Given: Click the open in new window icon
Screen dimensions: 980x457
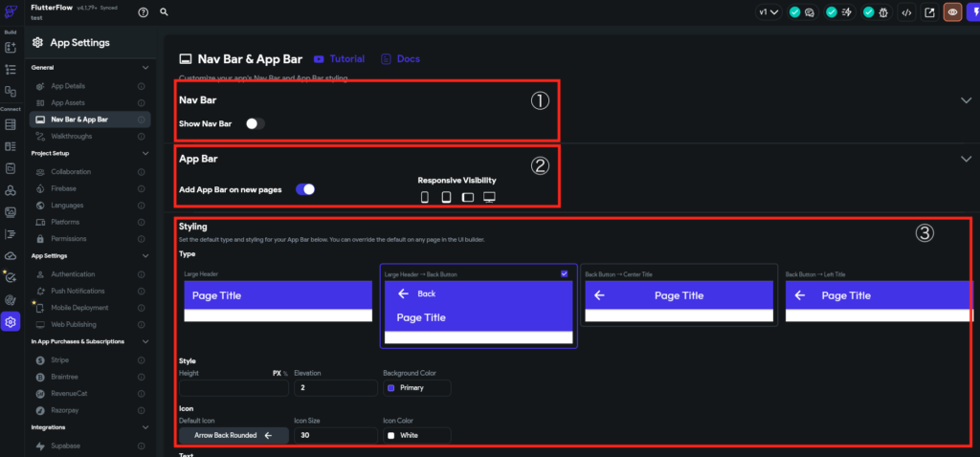Looking at the screenshot, I should coord(928,12).
